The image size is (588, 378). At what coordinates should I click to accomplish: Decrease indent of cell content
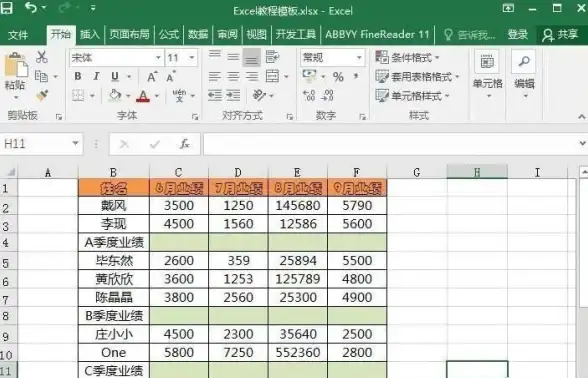point(215,95)
